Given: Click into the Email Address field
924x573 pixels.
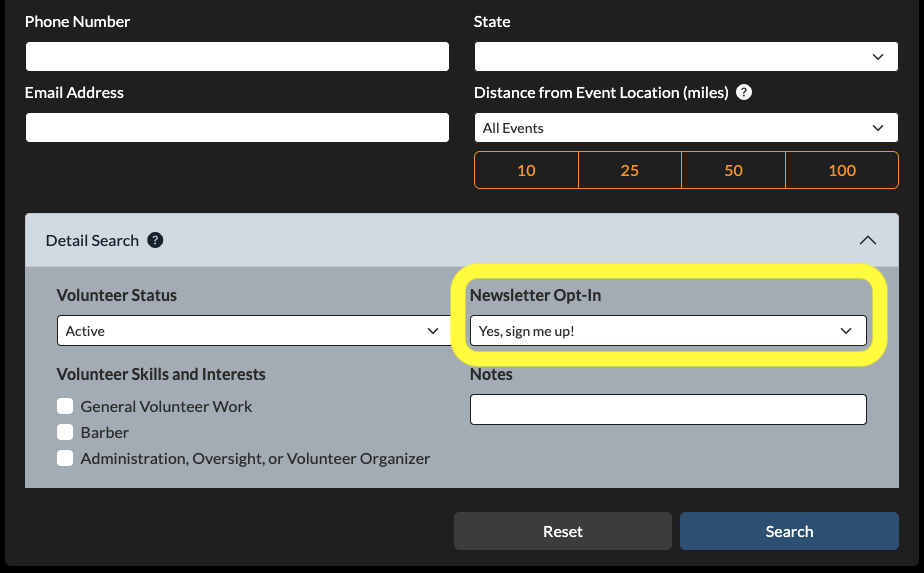Looking at the screenshot, I should click(x=237, y=128).
